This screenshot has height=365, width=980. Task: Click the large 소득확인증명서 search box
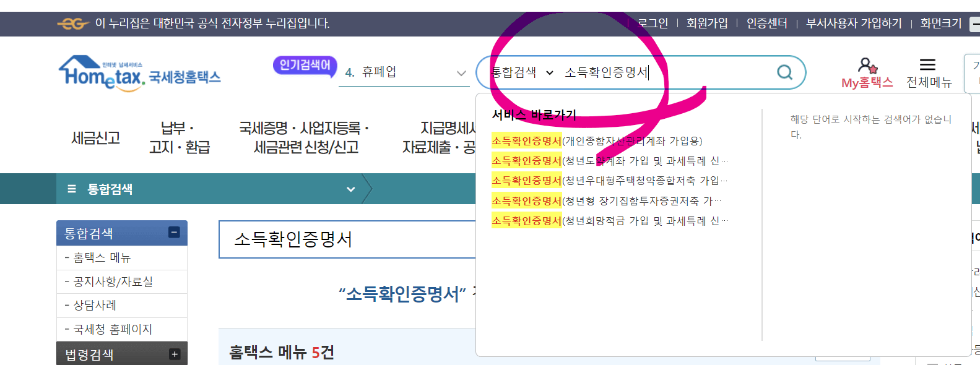coord(347,239)
